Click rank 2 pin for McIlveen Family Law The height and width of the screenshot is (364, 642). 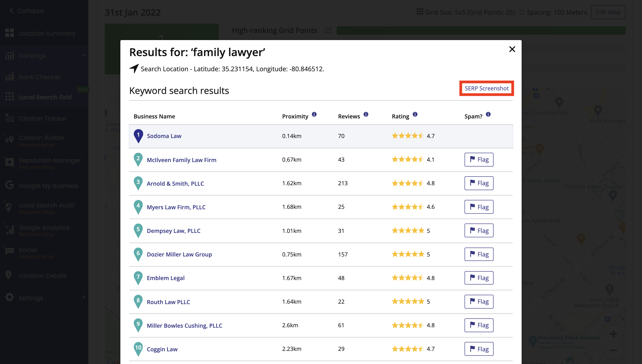pos(138,159)
